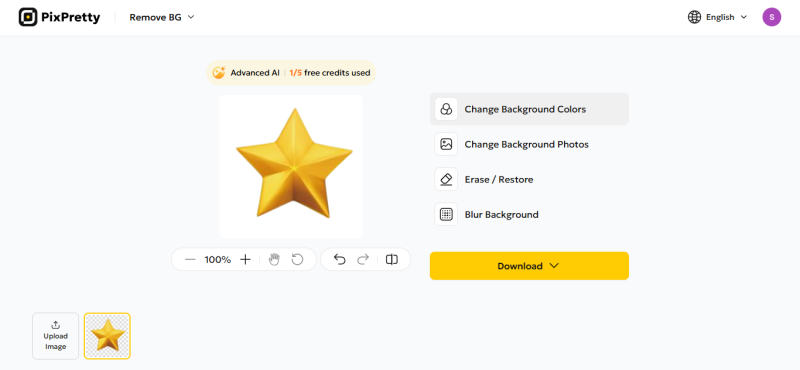Click the Change Background Photos picture icon
The width and height of the screenshot is (800, 370).
point(446,144)
